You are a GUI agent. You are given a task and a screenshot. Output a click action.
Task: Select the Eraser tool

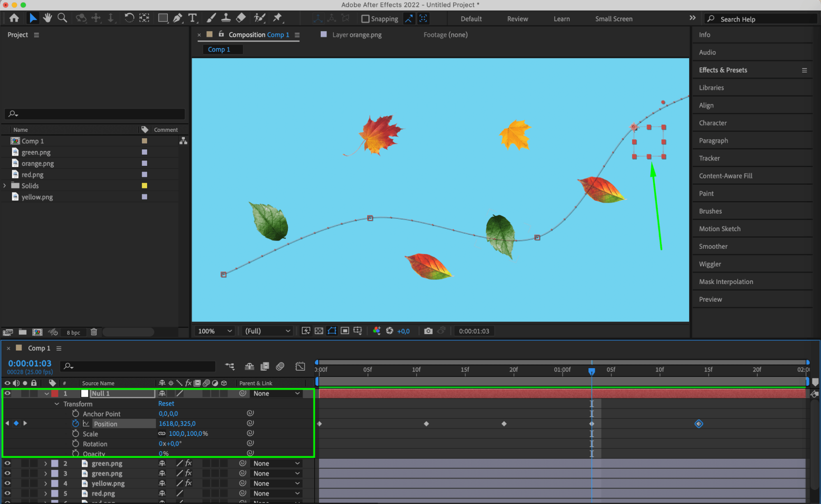point(241,18)
